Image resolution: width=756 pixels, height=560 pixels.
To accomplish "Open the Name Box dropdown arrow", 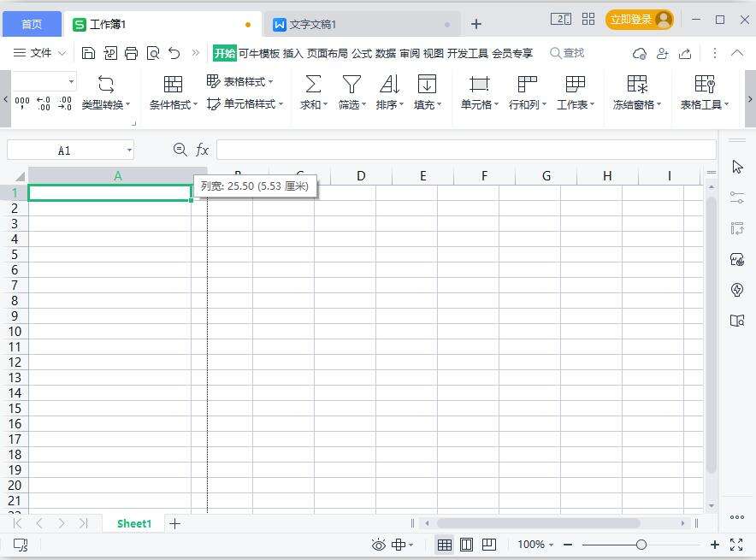I will point(129,150).
